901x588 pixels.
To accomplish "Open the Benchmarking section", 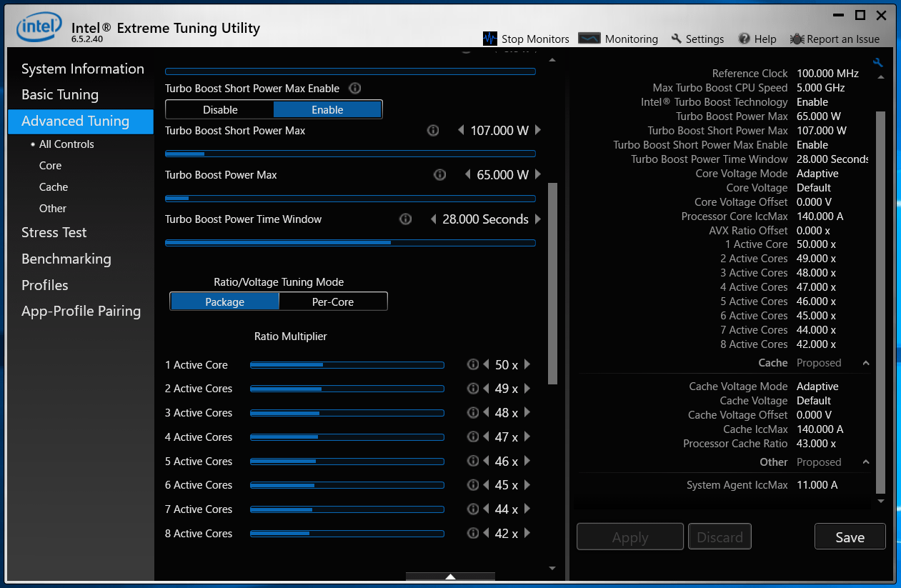I will (66, 259).
